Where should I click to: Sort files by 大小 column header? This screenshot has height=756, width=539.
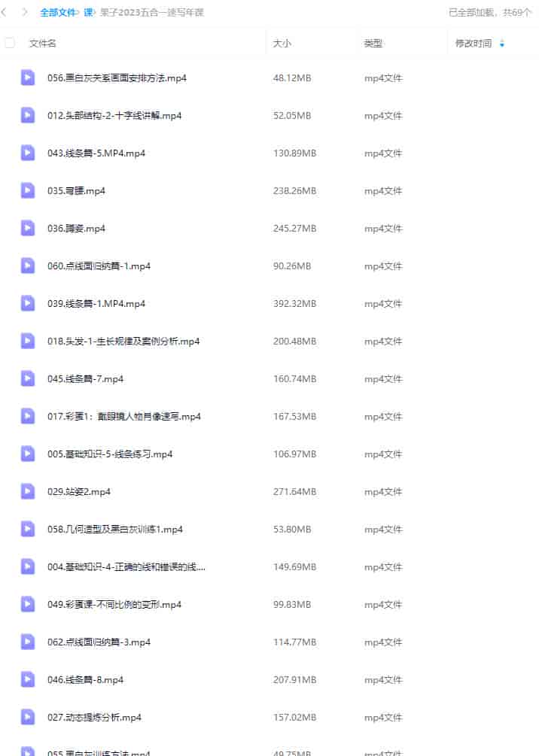point(282,44)
